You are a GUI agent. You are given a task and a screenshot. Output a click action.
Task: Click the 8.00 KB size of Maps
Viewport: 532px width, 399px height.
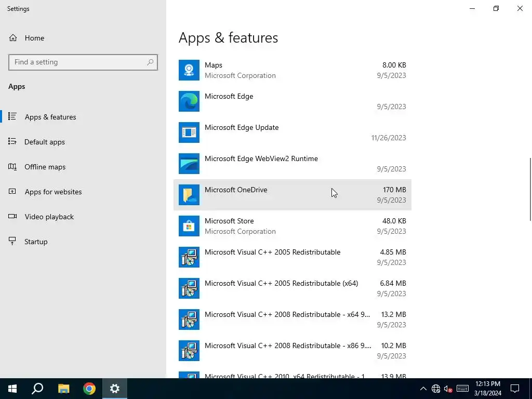[x=394, y=65]
